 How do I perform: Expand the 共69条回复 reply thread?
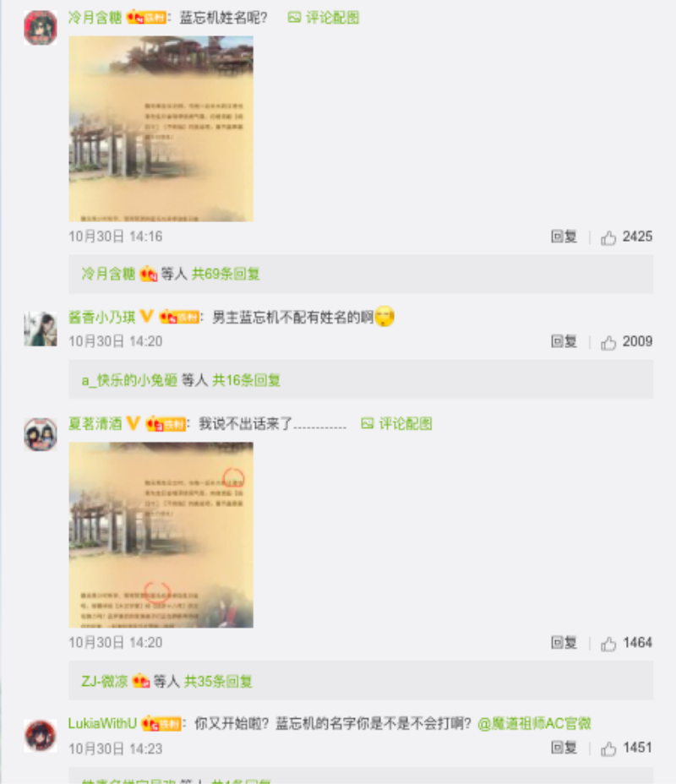(226, 274)
